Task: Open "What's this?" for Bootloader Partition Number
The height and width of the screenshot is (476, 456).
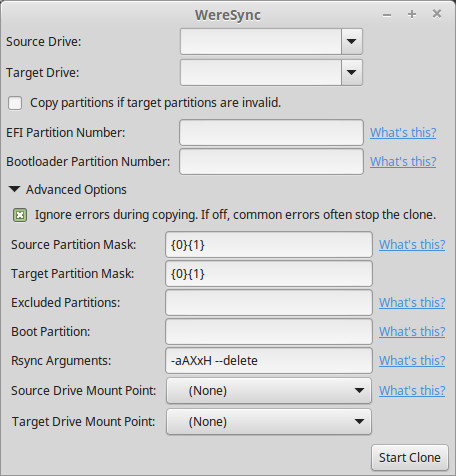Action: click(x=403, y=162)
